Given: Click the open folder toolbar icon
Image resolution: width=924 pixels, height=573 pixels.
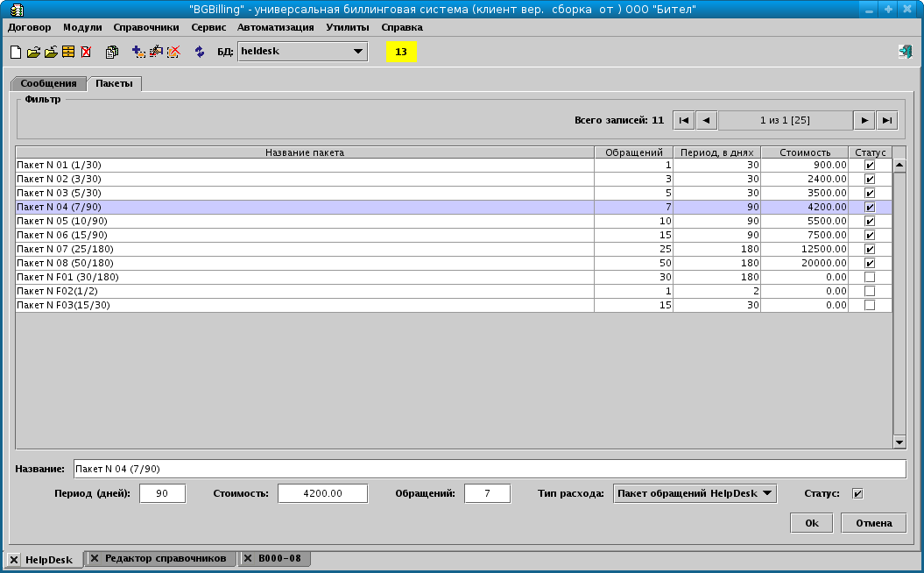Looking at the screenshot, I should 33,52.
